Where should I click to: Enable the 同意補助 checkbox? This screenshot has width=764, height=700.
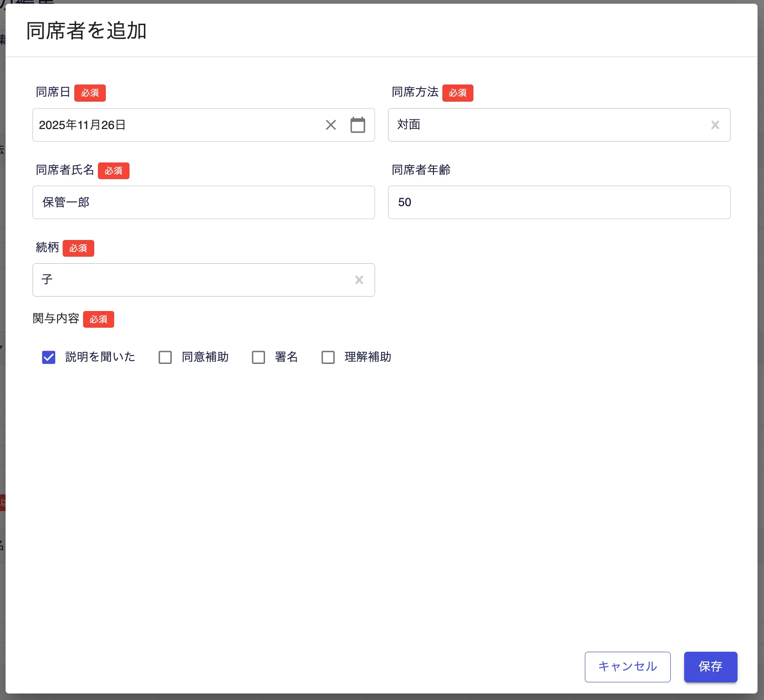tap(165, 357)
